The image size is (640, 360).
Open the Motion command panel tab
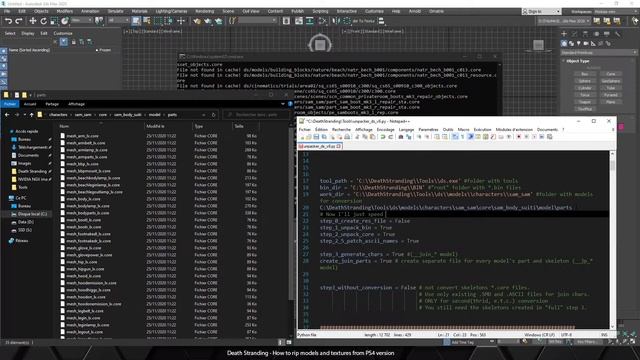tap(596, 33)
